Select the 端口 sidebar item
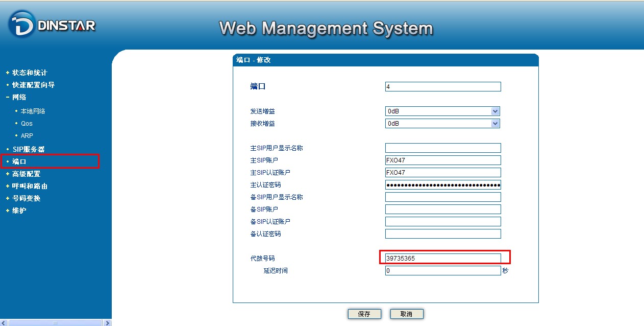Viewport: 644px width, 326px height. click(19, 161)
